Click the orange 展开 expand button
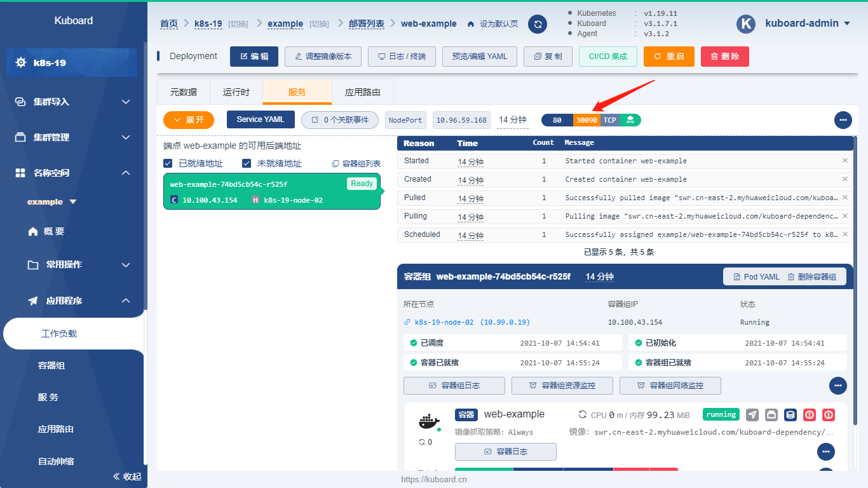The height and width of the screenshot is (488, 868). pyautogui.click(x=189, y=119)
